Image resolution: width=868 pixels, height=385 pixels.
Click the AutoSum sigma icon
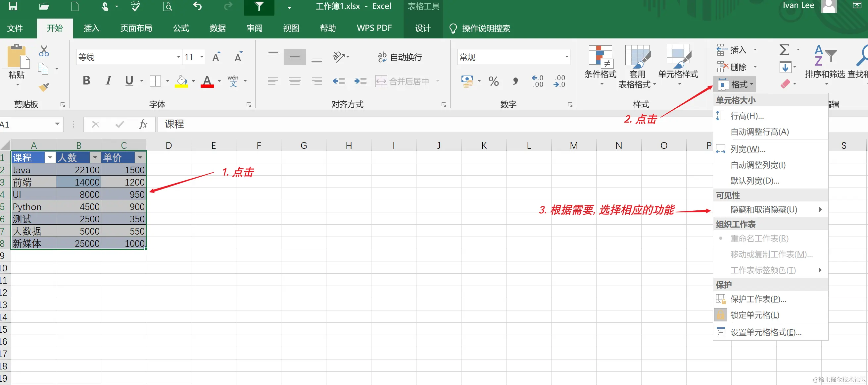(784, 50)
